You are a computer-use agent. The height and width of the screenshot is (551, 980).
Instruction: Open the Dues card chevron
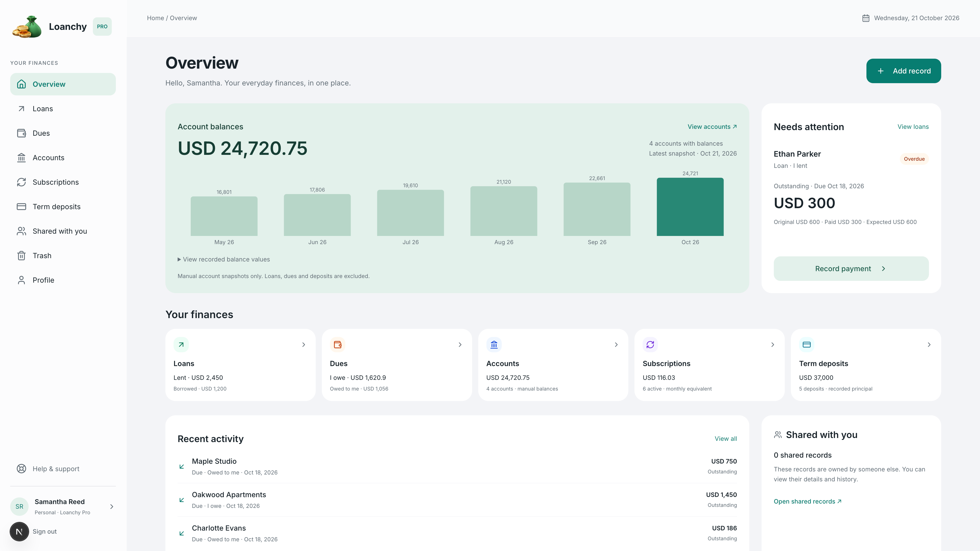pyautogui.click(x=460, y=345)
